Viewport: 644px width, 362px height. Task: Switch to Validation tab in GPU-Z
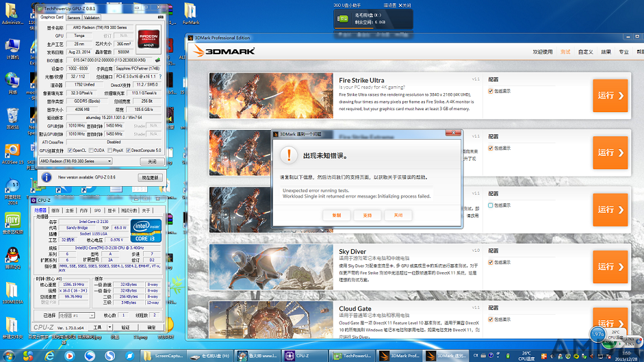tap(92, 18)
